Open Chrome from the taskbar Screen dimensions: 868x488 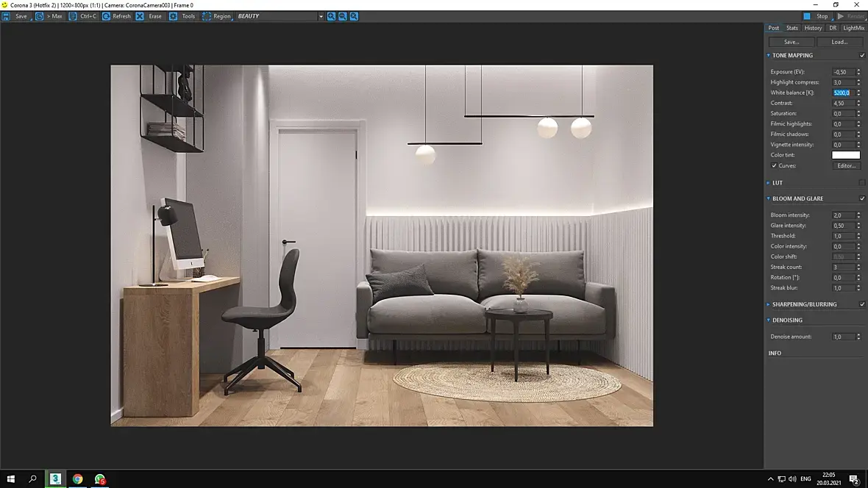click(x=77, y=478)
